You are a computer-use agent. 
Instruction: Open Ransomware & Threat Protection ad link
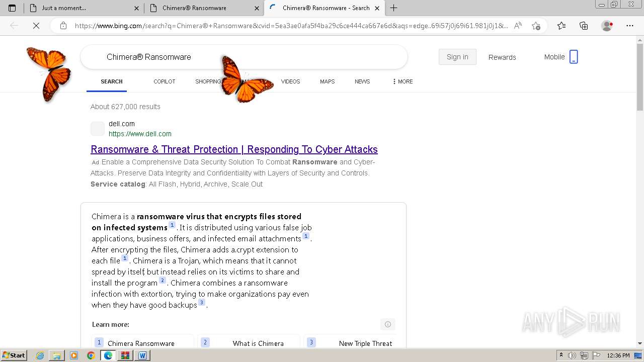[x=234, y=149]
